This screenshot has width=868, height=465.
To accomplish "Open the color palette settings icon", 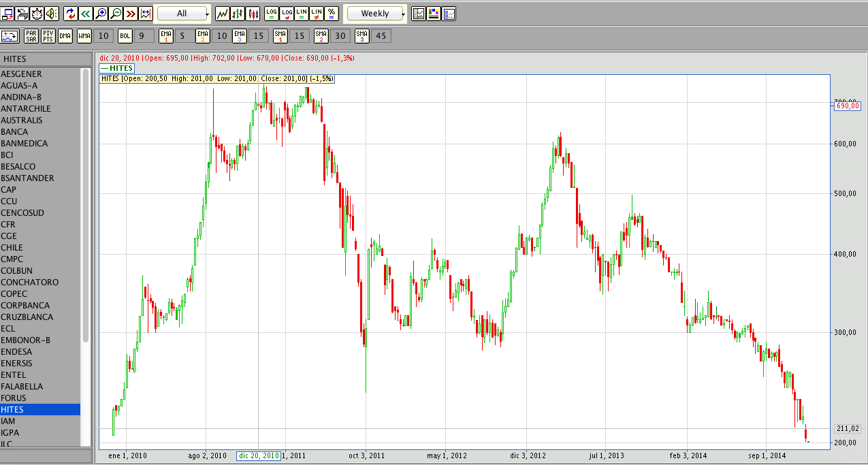I will tap(434, 14).
